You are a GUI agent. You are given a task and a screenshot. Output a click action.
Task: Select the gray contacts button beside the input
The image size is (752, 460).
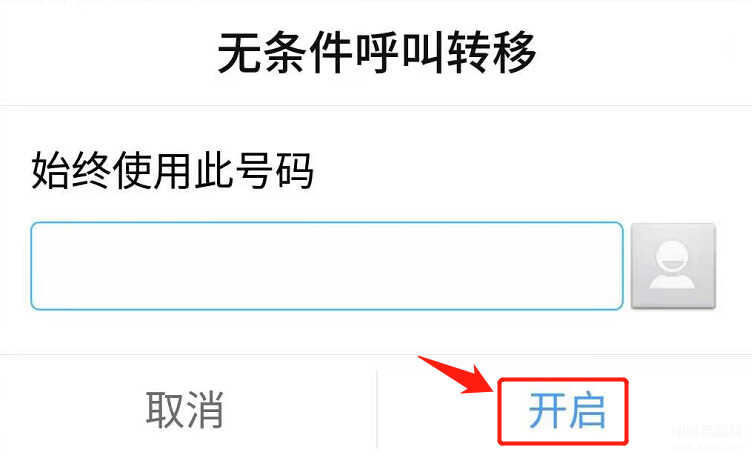pyautogui.click(x=673, y=266)
